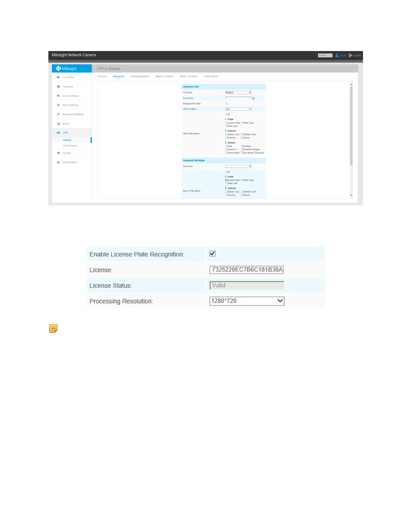Click the System monitor icon
Image resolution: width=411 pixels, height=532 pixels.
point(58,153)
